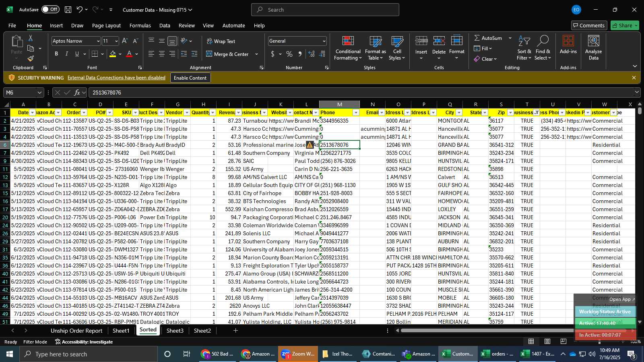
Task: Apply Comma Style icon
Action: (300, 54)
